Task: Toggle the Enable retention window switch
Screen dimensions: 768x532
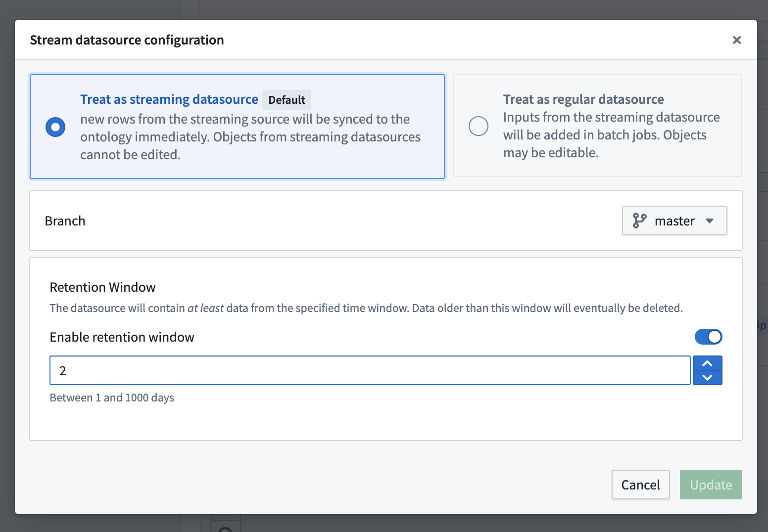Action: click(x=708, y=337)
